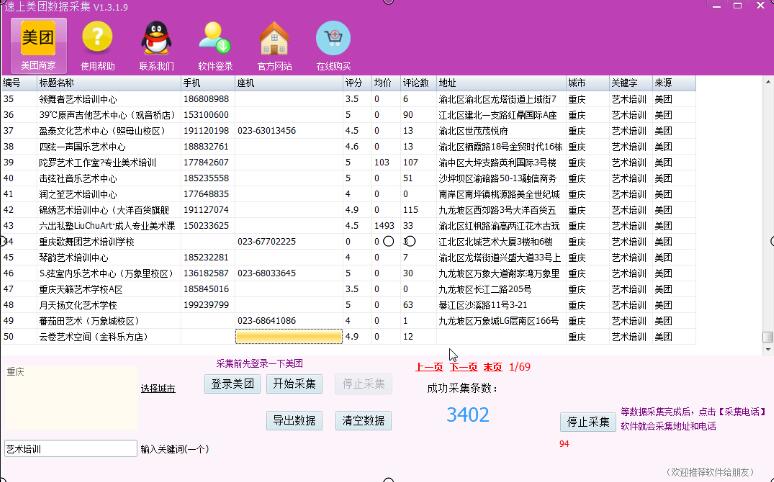Viewport: 774px width, 482px height.
Task: Click average price cell 1493
Action: click(384, 226)
